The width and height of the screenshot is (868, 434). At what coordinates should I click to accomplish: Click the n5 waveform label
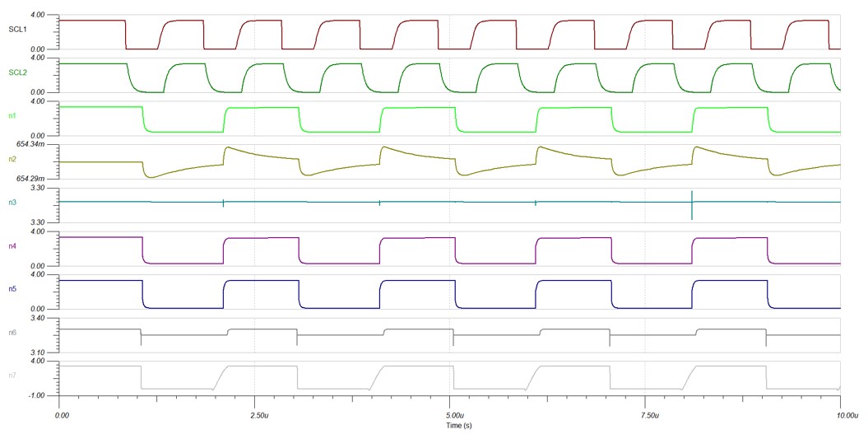pyautogui.click(x=13, y=288)
